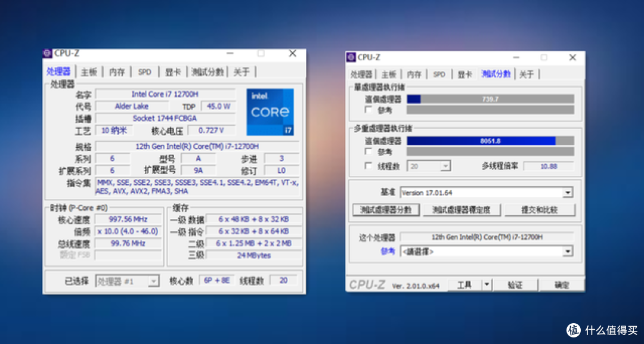Click the CPU-Z icon in the left window's title bar
644x344 pixels.
[x=48, y=54]
